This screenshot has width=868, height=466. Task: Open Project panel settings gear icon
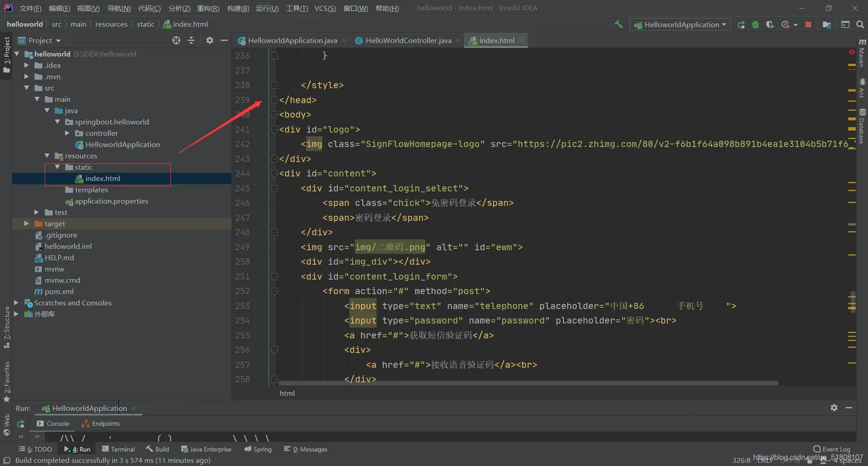pyautogui.click(x=210, y=40)
